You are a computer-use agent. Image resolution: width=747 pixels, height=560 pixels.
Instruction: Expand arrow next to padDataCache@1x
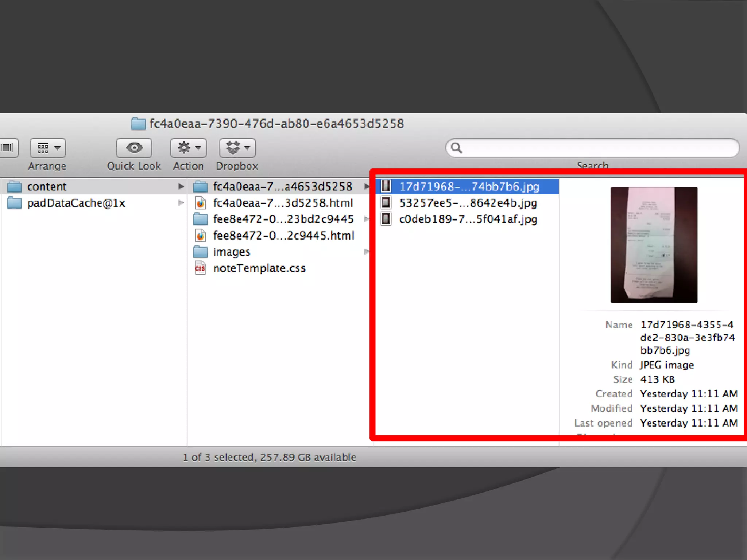181,203
